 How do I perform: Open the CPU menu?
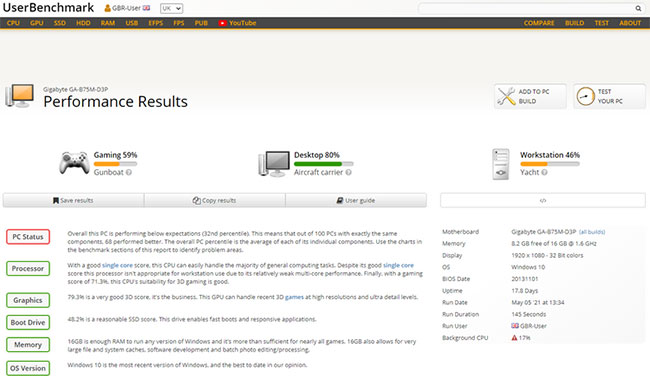click(13, 23)
